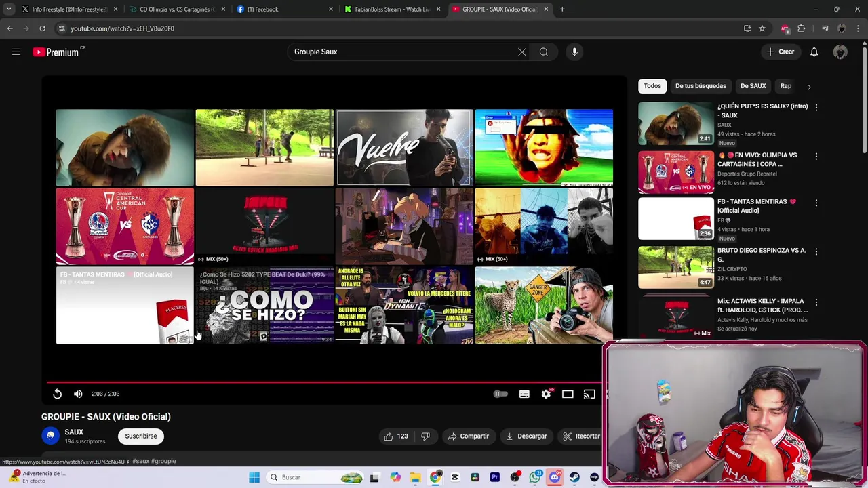Go back in browser history
The width and height of the screenshot is (868, 488).
(9, 28)
